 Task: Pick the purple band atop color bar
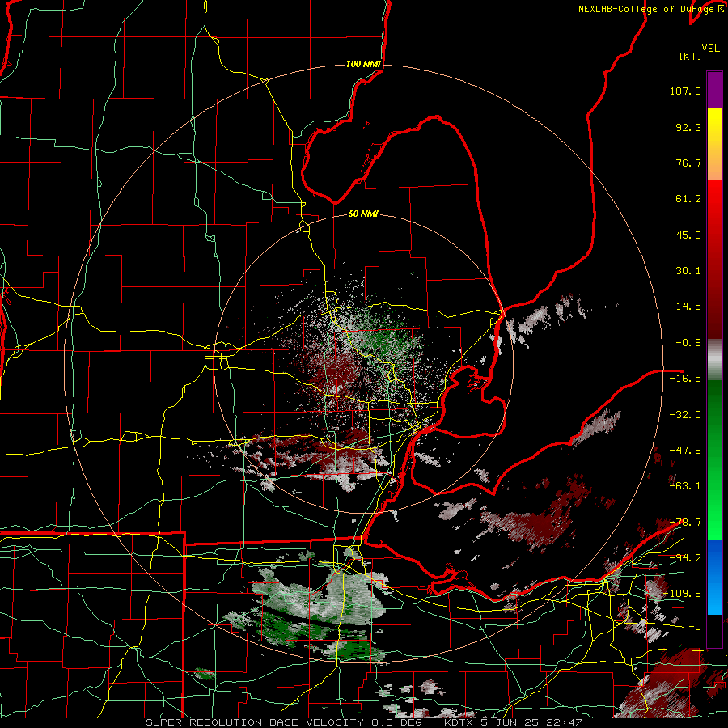click(x=714, y=90)
